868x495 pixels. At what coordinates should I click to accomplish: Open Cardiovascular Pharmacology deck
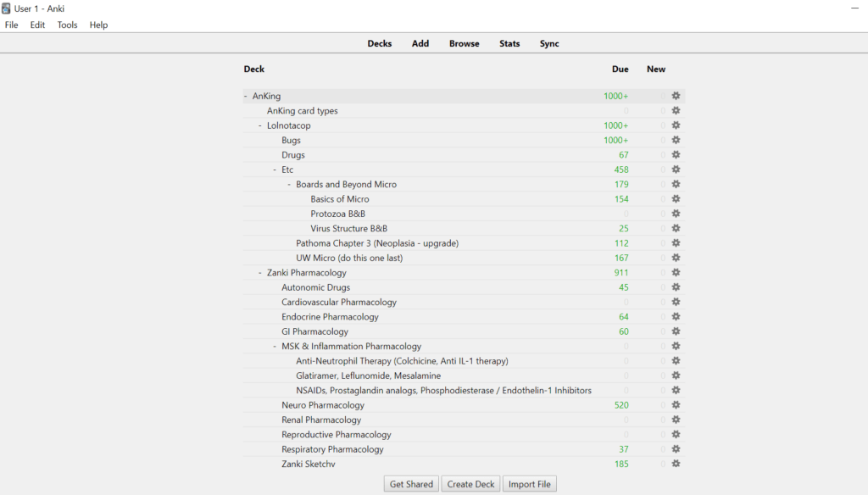[339, 302]
